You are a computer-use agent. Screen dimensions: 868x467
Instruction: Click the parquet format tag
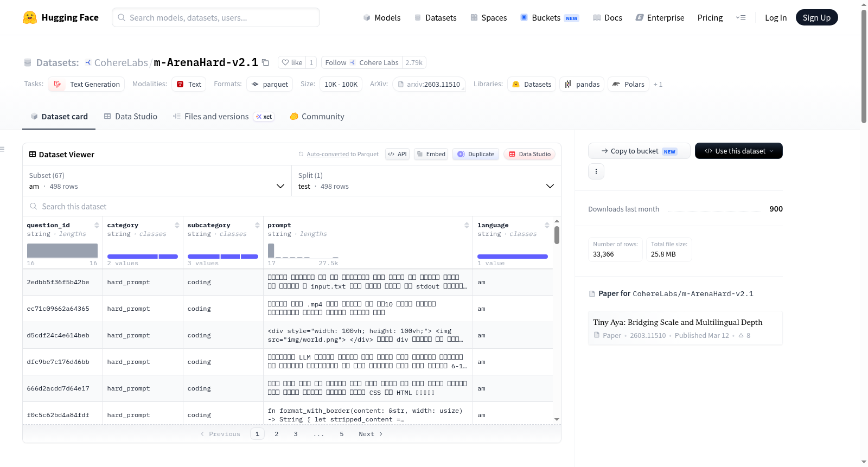click(270, 84)
